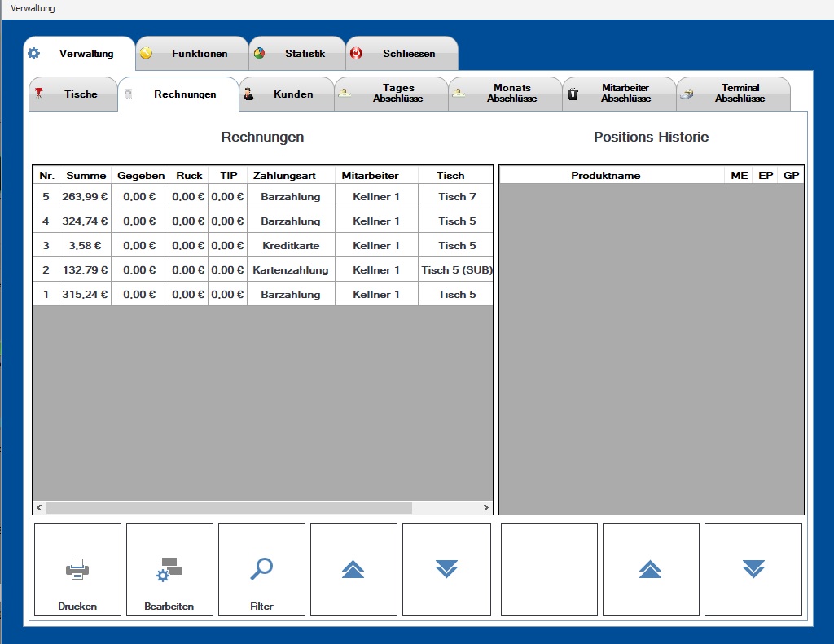
Task: Switch to the Kunden sub-tab
Action: (287, 94)
